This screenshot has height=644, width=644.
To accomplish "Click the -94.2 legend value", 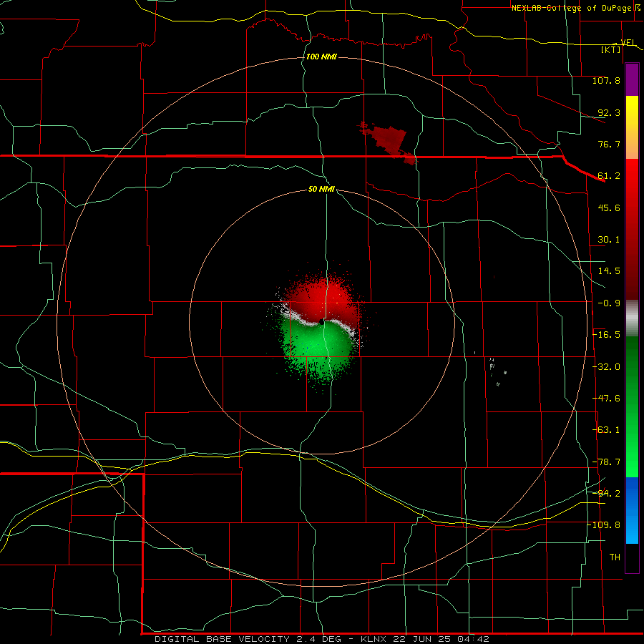I will click(606, 494).
